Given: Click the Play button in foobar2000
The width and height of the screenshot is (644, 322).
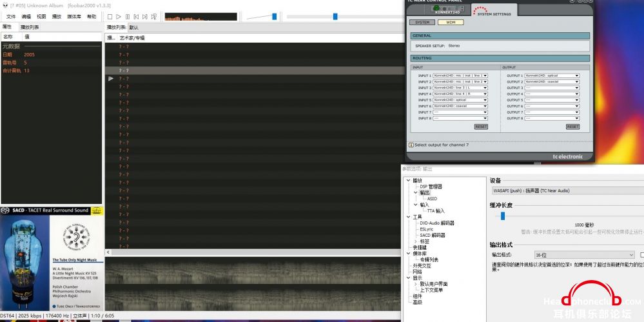Looking at the screenshot, I should coord(119,17).
